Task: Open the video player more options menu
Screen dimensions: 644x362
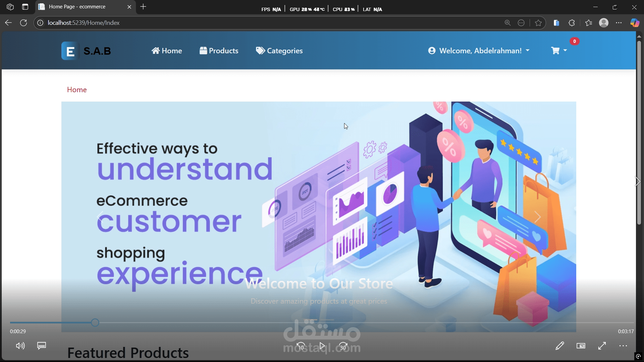Action: coord(623,346)
